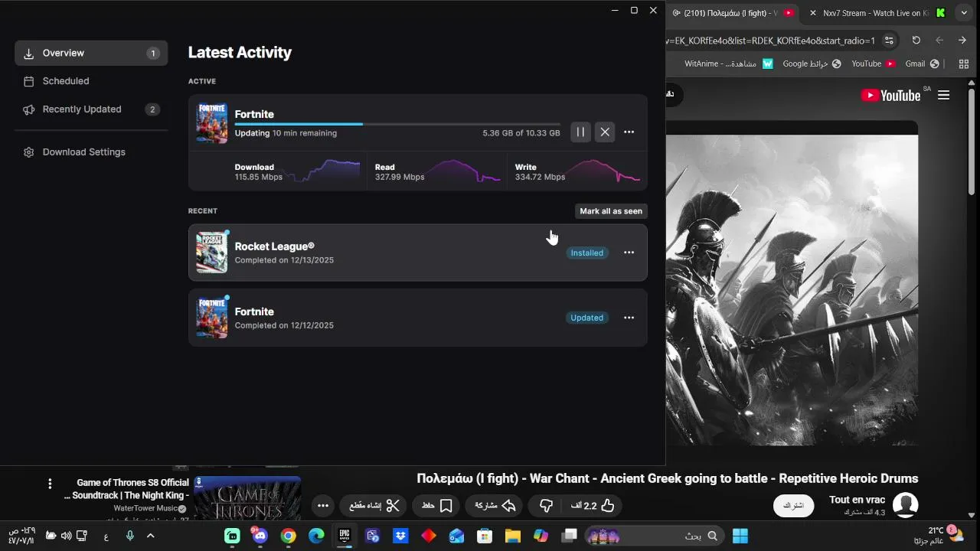The width and height of the screenshot is (980, 551).
Task: Open the WitAnime bookmark
Action: pyautogui.click(x=729, y=64)
